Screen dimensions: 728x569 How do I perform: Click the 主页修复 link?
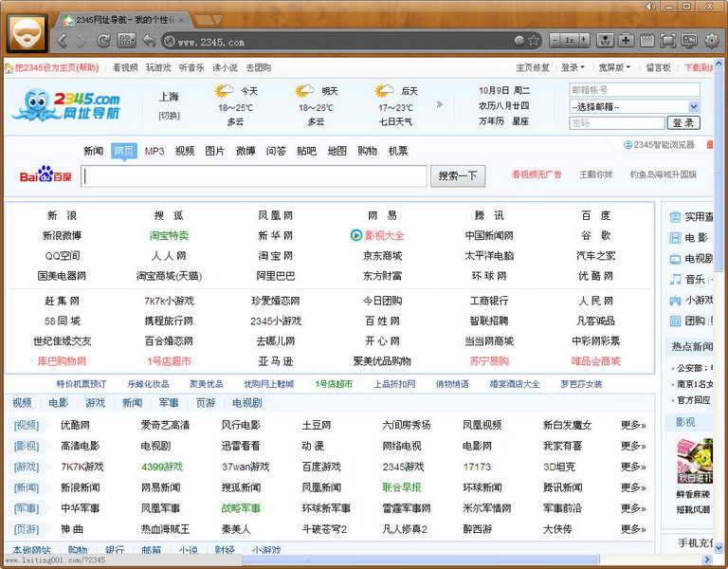click(533, 68)
